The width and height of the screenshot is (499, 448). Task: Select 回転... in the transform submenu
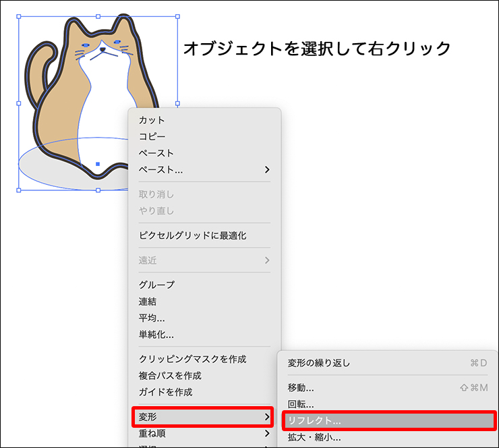click(x=301, y=404)
